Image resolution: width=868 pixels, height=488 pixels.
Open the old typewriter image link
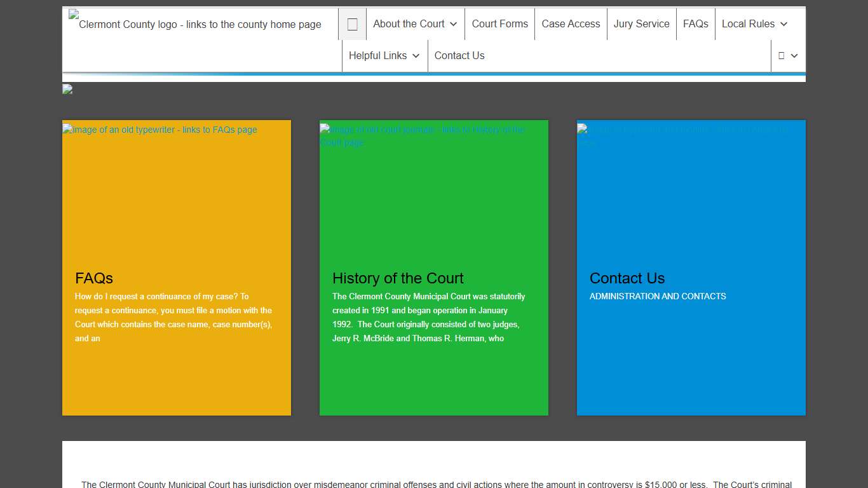pos(160,130)
